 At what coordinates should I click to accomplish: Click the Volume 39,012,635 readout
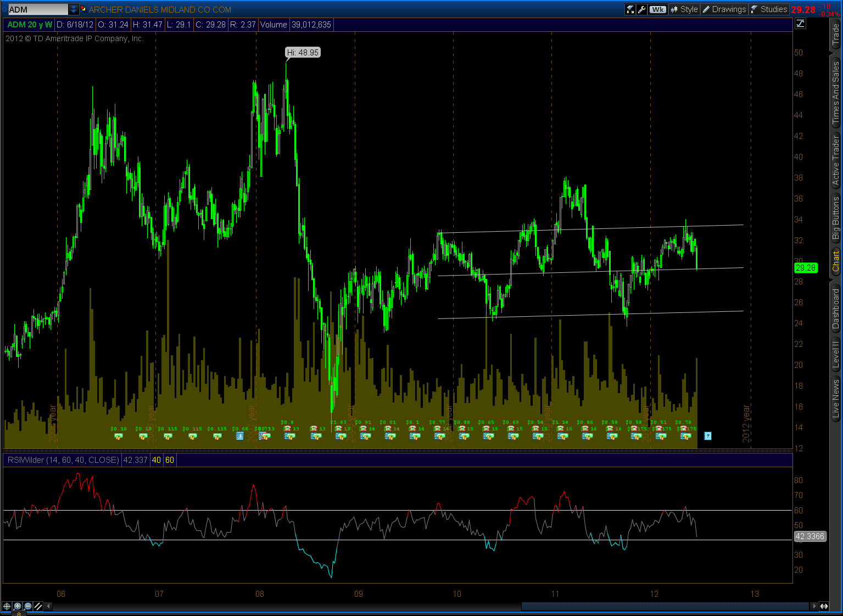(x=295, y=25)
